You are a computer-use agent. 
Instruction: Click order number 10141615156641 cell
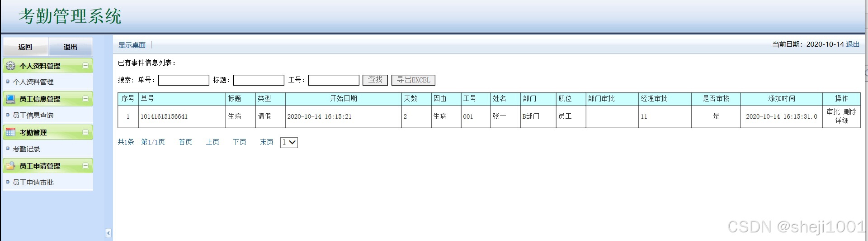[x=182, y=117]
